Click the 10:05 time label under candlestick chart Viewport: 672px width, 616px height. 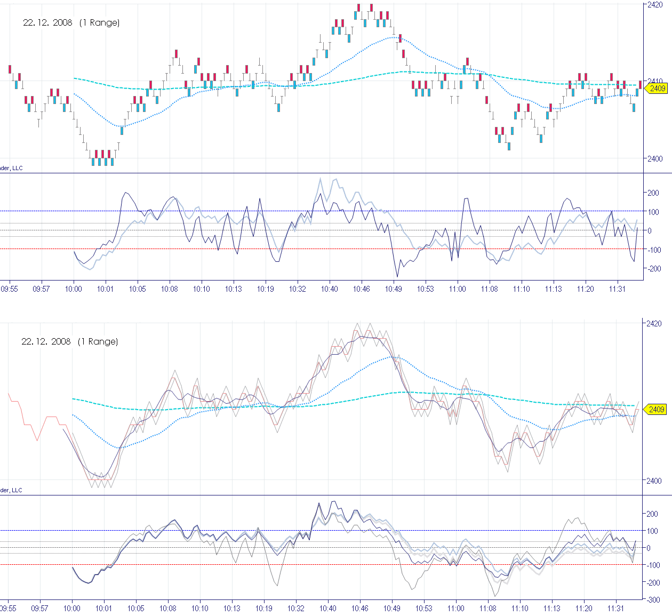(x=137, y=289)
